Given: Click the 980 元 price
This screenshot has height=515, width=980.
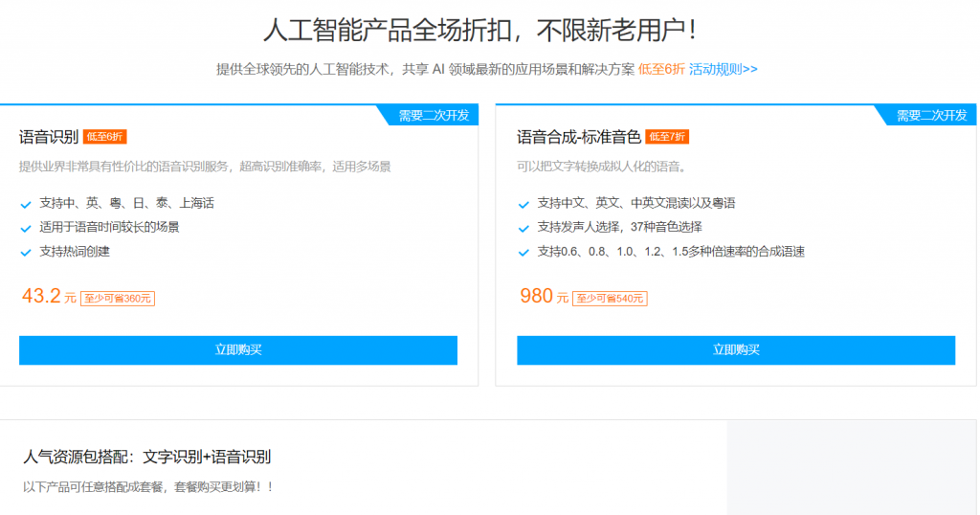Looking at the screenshot, I should coord(544,296).
